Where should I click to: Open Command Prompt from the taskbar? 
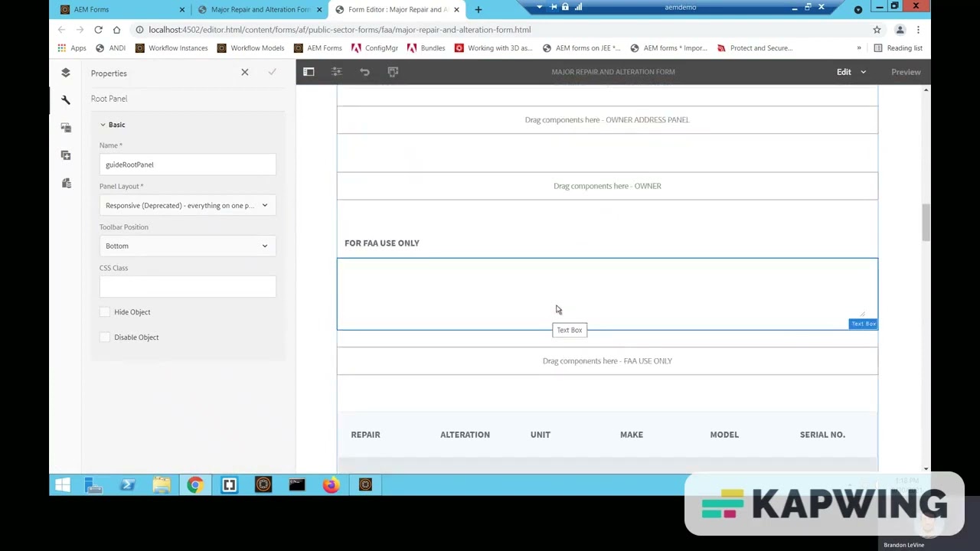pos(297,484)
